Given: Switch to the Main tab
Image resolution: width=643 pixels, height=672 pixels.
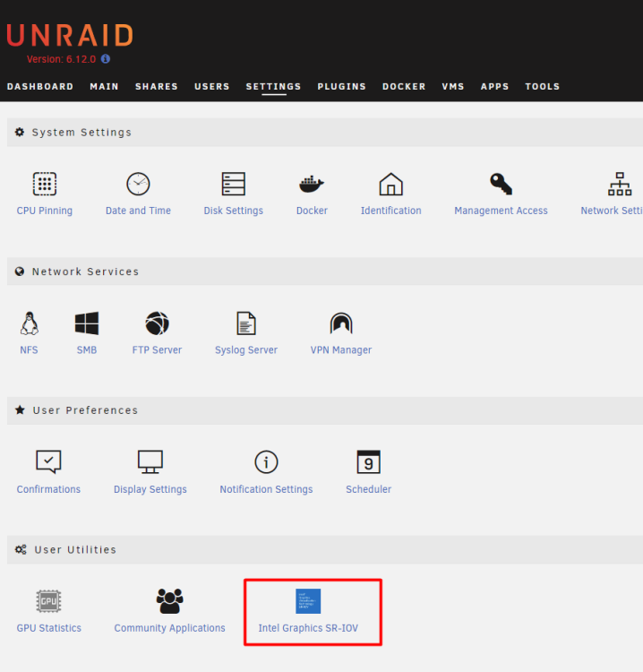Looking at the screenshot, I should [104, 87].
